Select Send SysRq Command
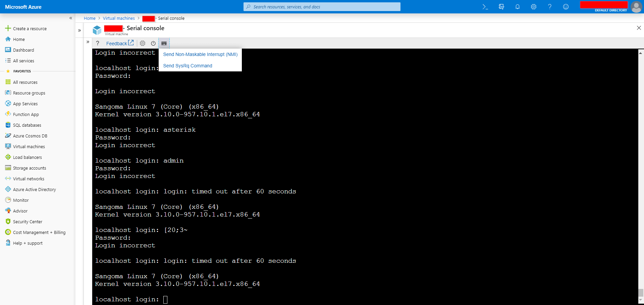Image resolution: width=644 pixels, height=305 pixels. 187,66
